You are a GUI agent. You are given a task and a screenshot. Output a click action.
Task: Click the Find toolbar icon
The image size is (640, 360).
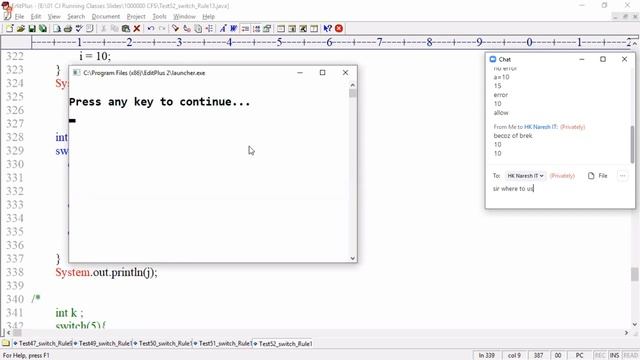(176, 29)
